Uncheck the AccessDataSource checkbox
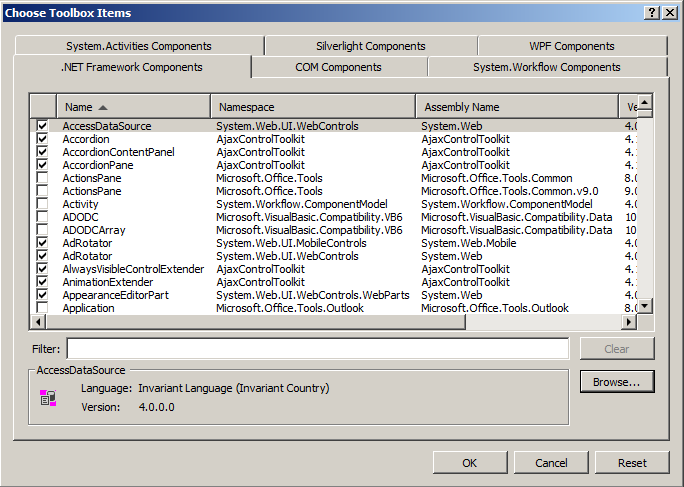The height and width of the screenshot is (487, 684). [x=42, y=126]
